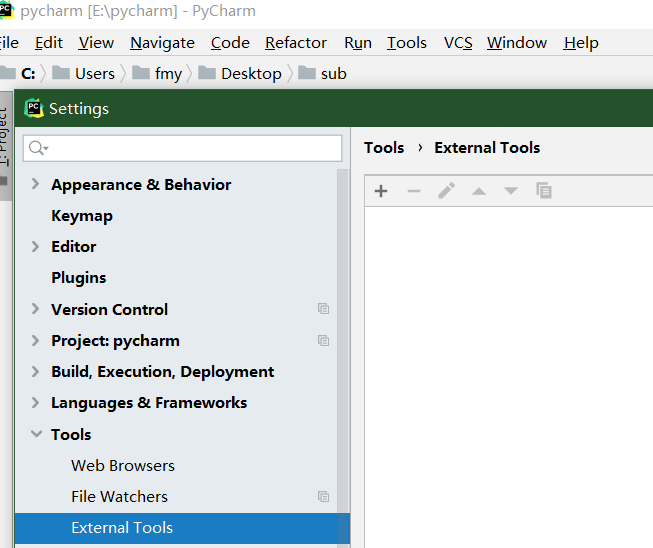The image size is (653, 548).
Task: Click the fmy folder icon in breadcrumb
Action: 141,73
